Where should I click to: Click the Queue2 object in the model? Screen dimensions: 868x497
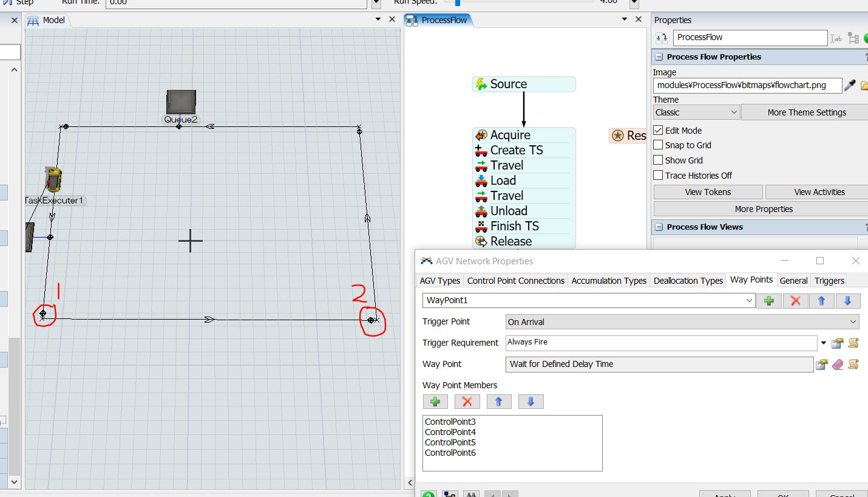(x=181, y=101)
